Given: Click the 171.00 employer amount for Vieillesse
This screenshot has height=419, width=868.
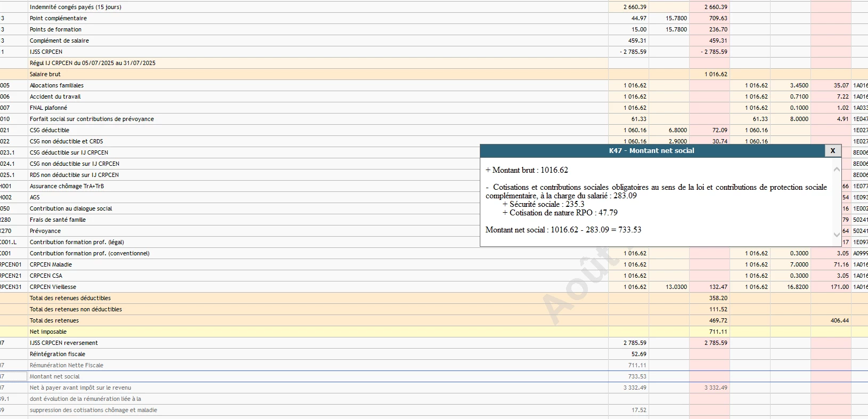Looking at the screenshot, I should pos(840,287).
